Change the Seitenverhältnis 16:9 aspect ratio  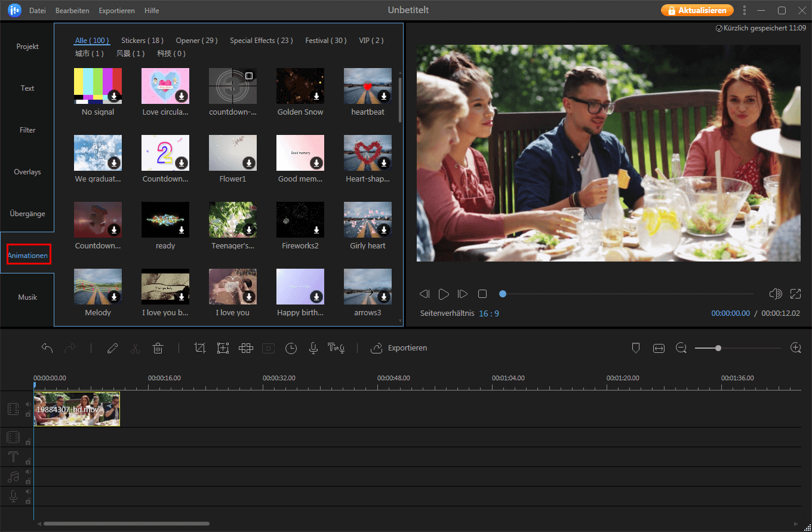(x=490, y=313)
